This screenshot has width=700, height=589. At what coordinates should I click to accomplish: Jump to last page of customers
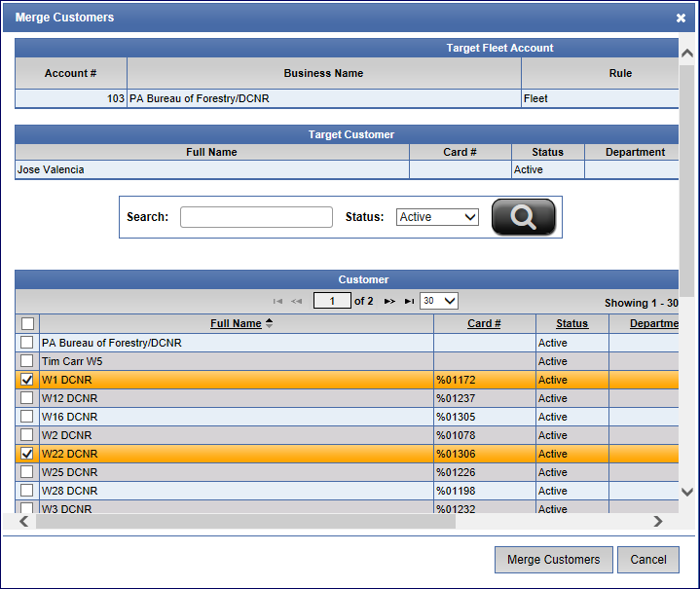409,302
